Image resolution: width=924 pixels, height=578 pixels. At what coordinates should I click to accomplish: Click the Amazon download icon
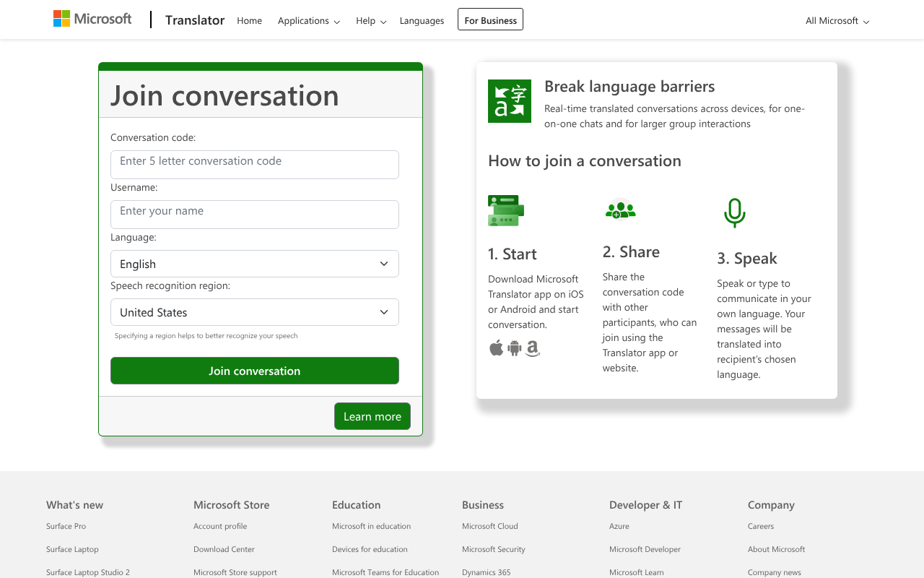pos(533,348)
